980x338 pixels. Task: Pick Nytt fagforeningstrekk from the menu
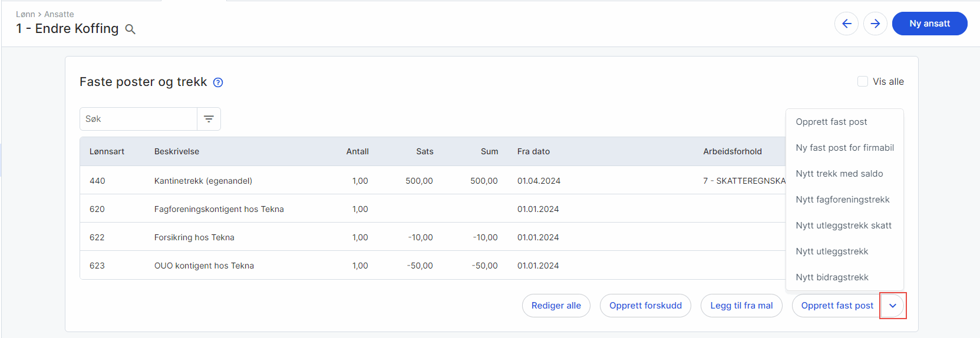point(842,200)
